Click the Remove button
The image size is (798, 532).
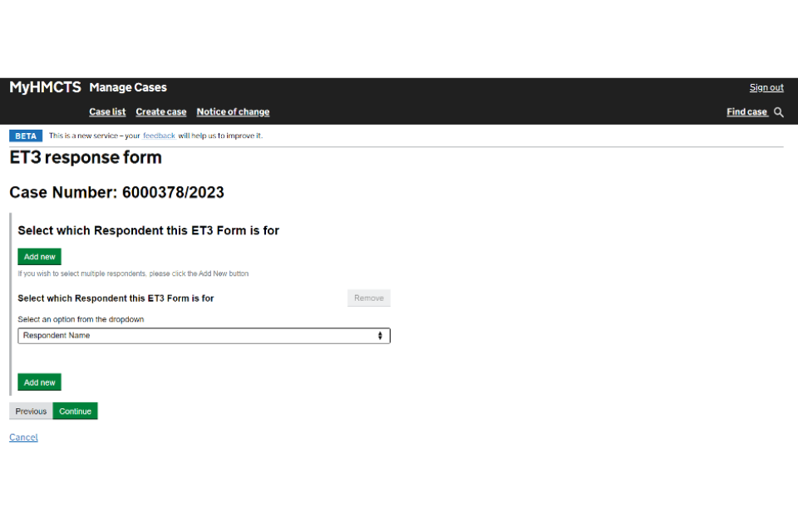[x=368, y=298]
